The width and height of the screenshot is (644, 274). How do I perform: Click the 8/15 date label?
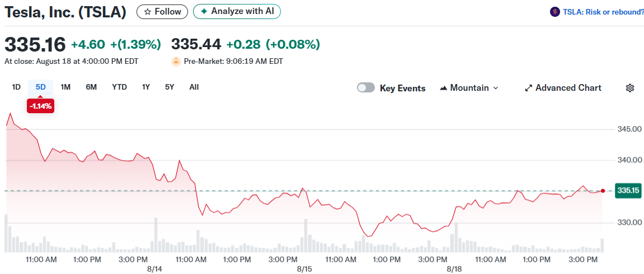tap(304, 269)
